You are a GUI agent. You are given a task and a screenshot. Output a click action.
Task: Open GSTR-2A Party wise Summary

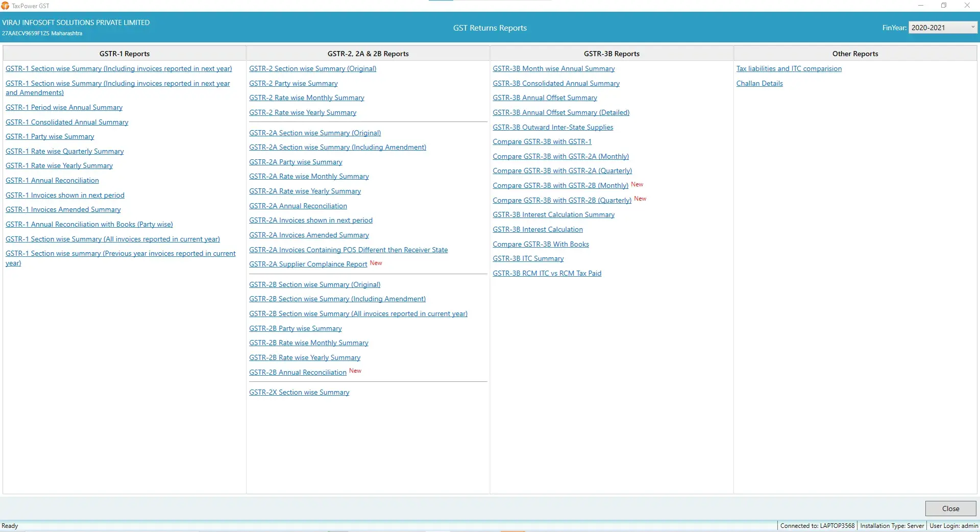point(296,162)
